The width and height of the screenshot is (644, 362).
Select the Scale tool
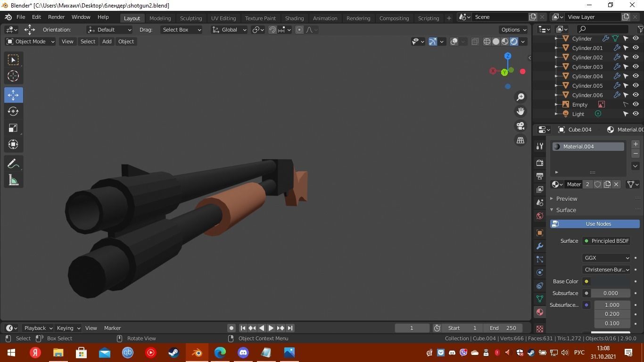pyautogui.click(x=13, y=128)
